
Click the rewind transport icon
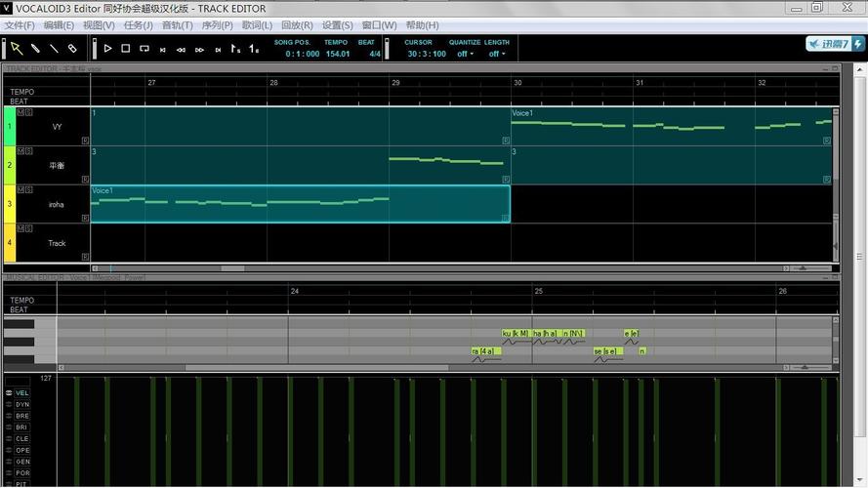[x=182, y=49]
